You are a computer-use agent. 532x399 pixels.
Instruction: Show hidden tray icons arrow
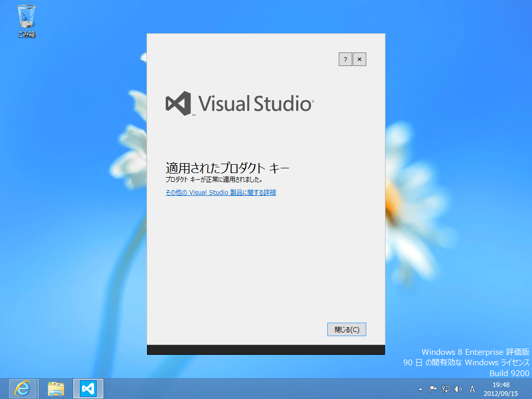(x=420, y=389)
